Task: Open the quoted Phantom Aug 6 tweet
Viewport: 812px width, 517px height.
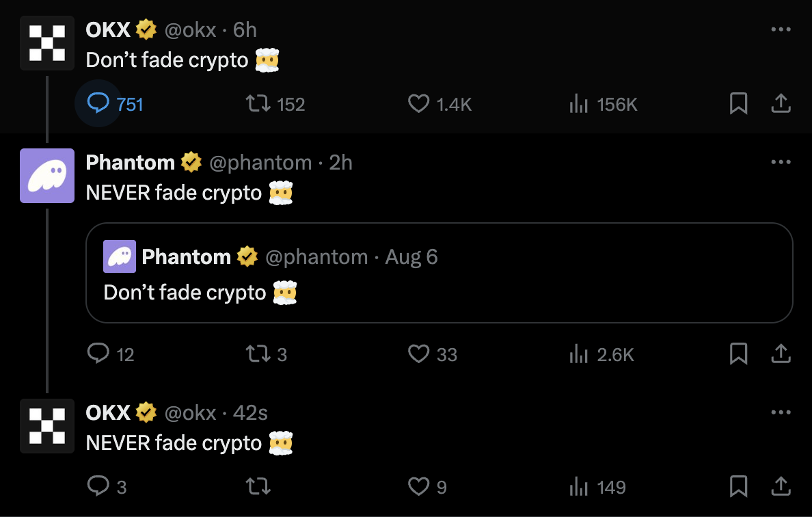Action: click(x=439, y=273)
